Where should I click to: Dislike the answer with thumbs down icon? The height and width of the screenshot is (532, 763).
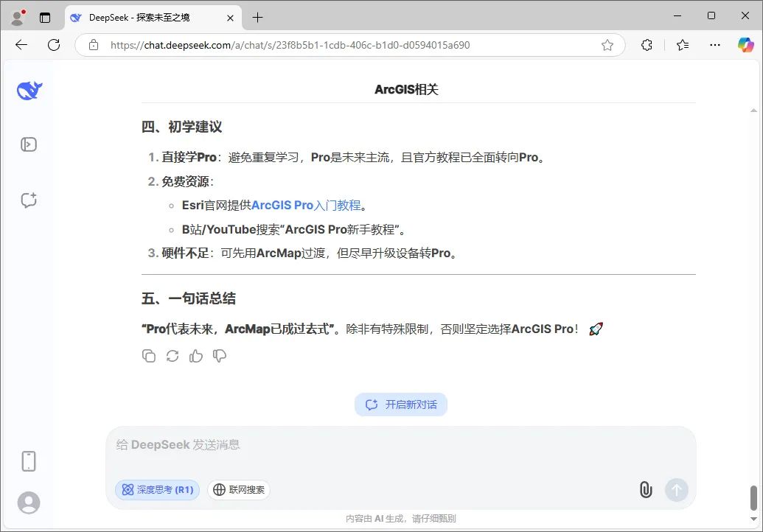(x=219, y=356)
